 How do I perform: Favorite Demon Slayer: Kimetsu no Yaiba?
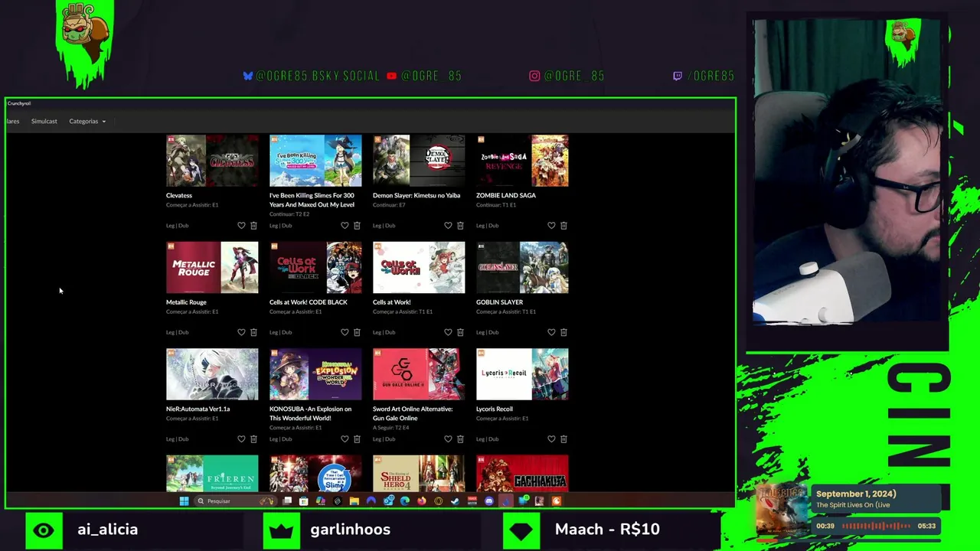448,226
